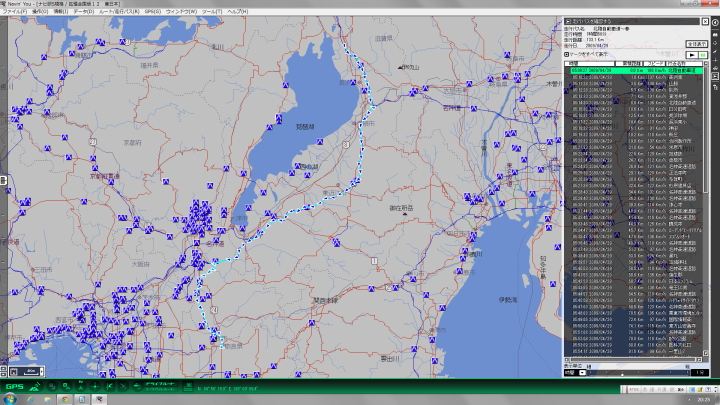
Task: Click the circled back-arrow icon in right toolbar
Action: pos(715,22)
